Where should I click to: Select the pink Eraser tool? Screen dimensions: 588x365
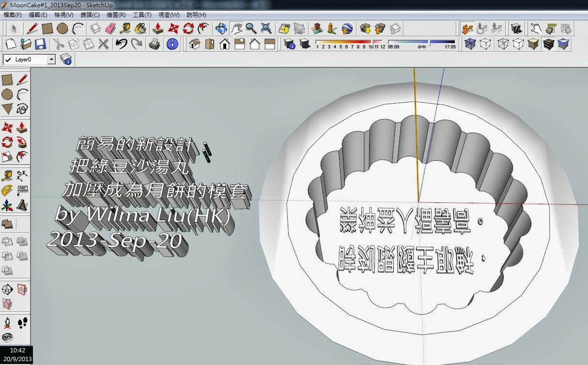coord(110,29)
